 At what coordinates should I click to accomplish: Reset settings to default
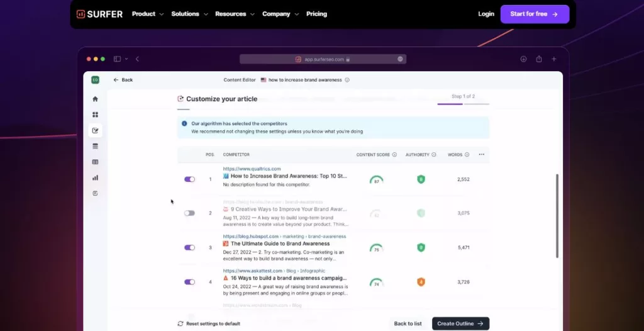[209, 323]
